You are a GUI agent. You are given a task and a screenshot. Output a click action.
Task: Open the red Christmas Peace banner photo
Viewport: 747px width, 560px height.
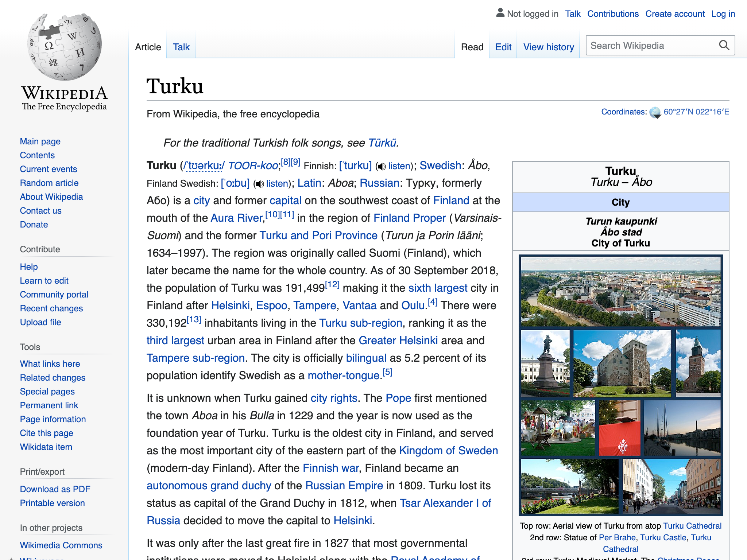pyautogui.click(x=619, y=428)
